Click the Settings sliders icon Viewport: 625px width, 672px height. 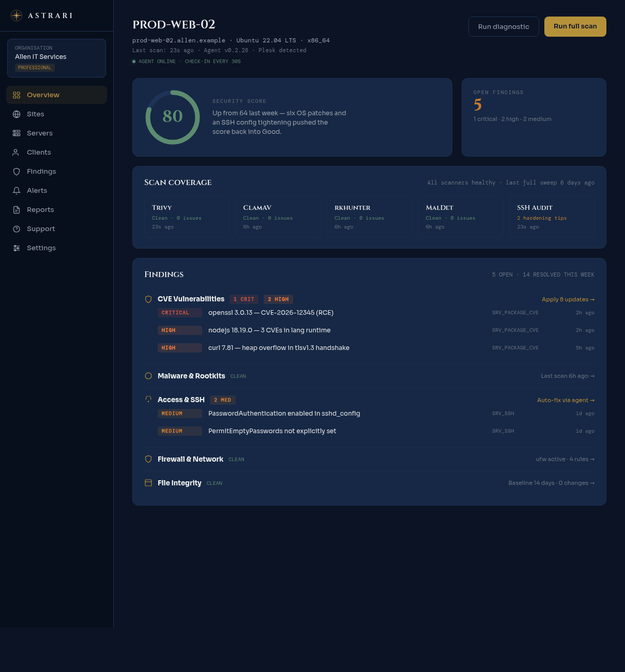click(x=17, y=248)
